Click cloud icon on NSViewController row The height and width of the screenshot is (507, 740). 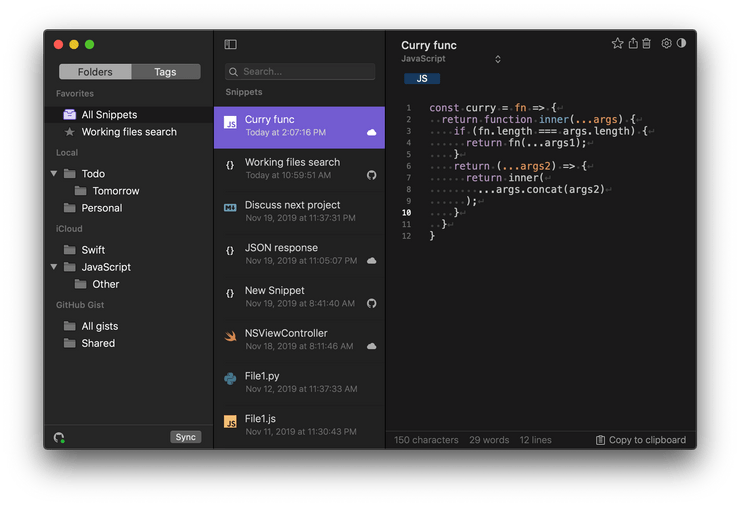371,346
